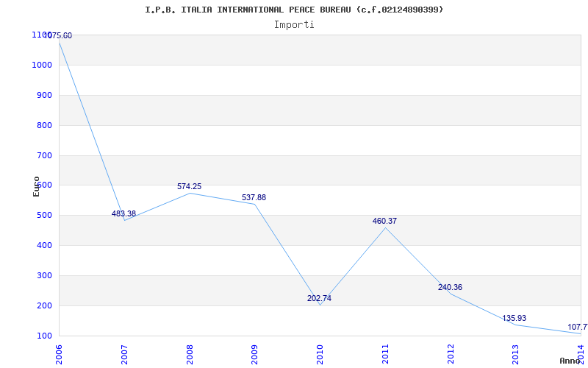Click the 107.7 data label
Viewport: 588px width, 368px height.
point(578,327)
